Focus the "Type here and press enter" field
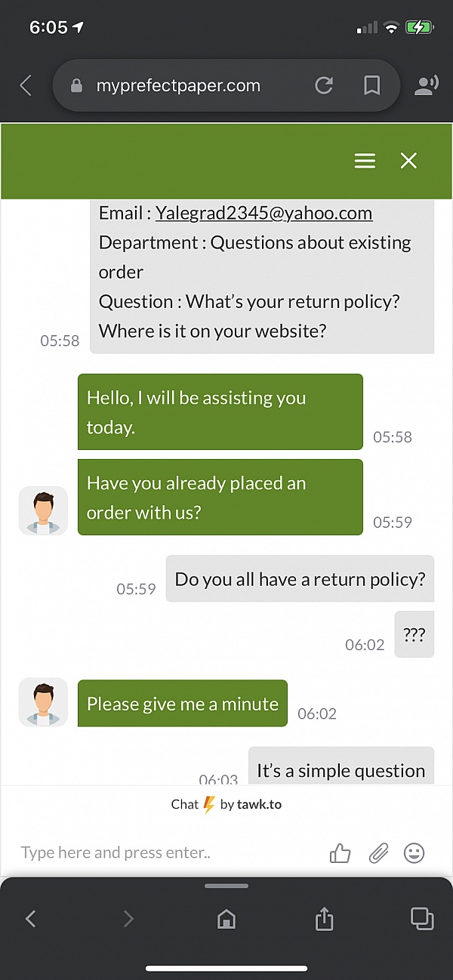The image size is (453, 980). click(166, 853)
